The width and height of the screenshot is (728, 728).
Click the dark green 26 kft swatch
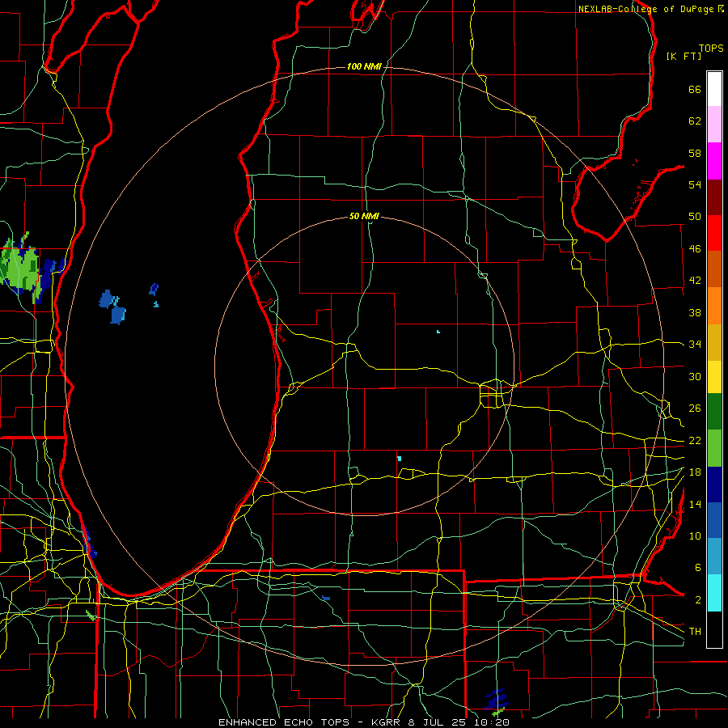tap(714, 412)
